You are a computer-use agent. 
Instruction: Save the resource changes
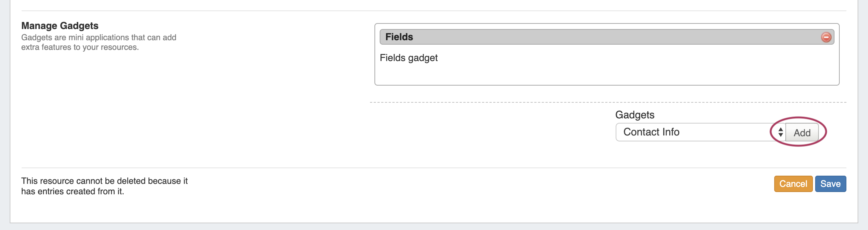click(x=830, y=184)
